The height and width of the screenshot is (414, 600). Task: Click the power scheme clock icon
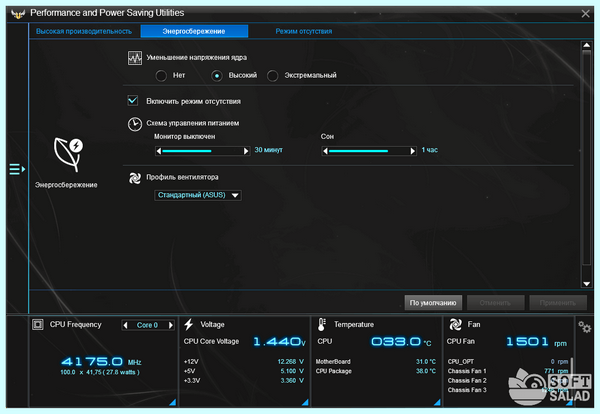tap(135, 124)
